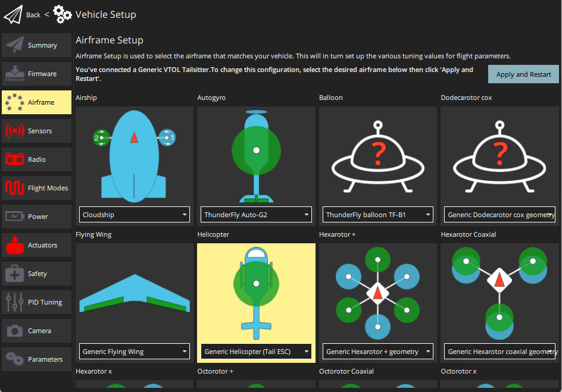The height and width of the screenshot is (392, 562).
Task: Open the ThunderFly Auto-G2 dropdown
Action: tap(256, 215)
